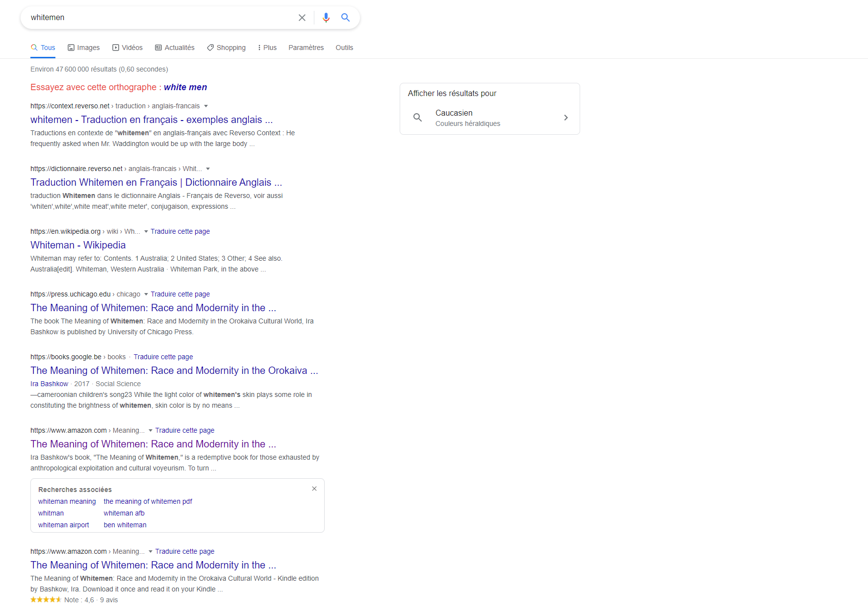Open the Google Books Orokaiva result title

pos(174,370)
